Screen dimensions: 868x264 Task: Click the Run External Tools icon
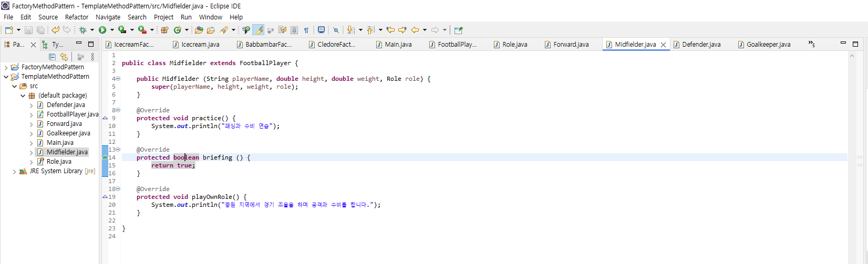click(142, 30)
